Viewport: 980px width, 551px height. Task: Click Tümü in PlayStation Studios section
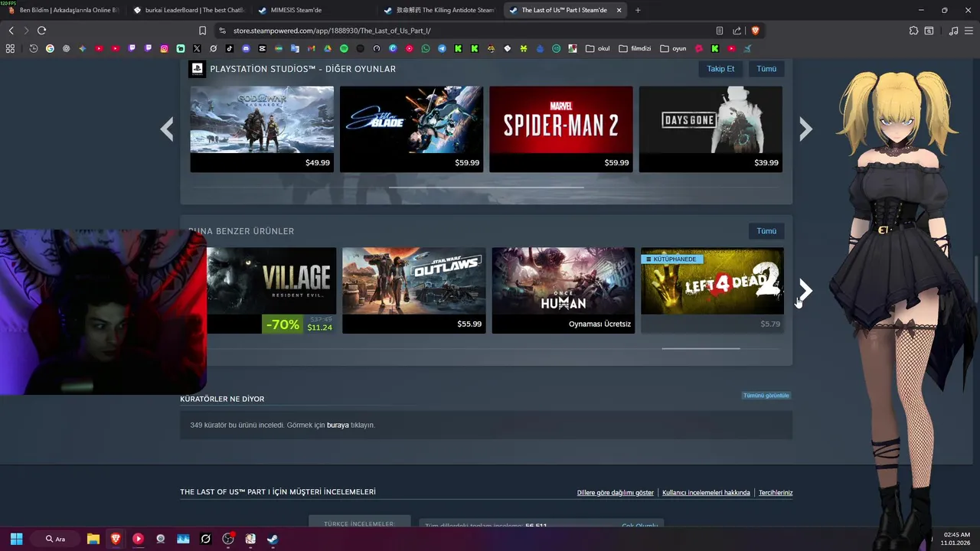tap(766, 69)
